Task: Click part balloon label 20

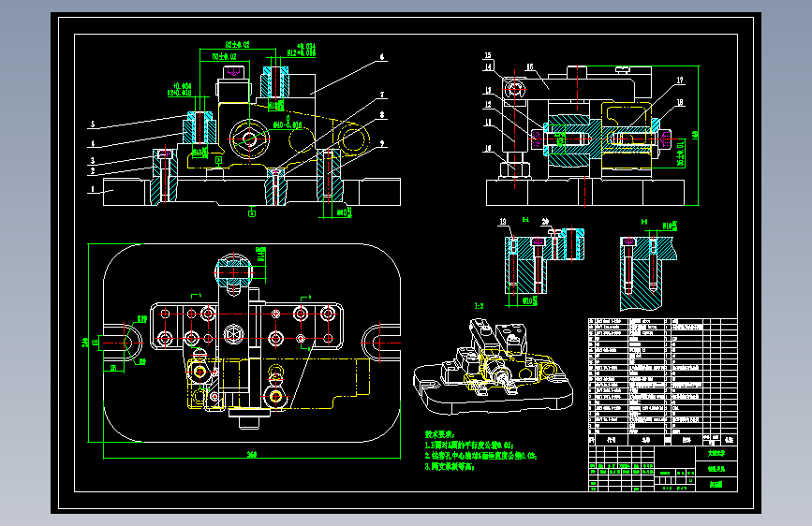Action: [545, 222]
